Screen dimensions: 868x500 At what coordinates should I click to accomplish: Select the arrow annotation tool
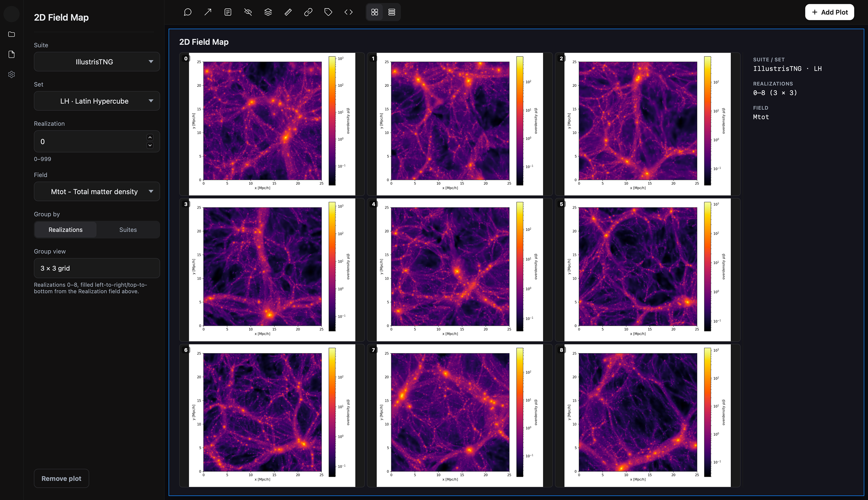(x=208, y=12)
